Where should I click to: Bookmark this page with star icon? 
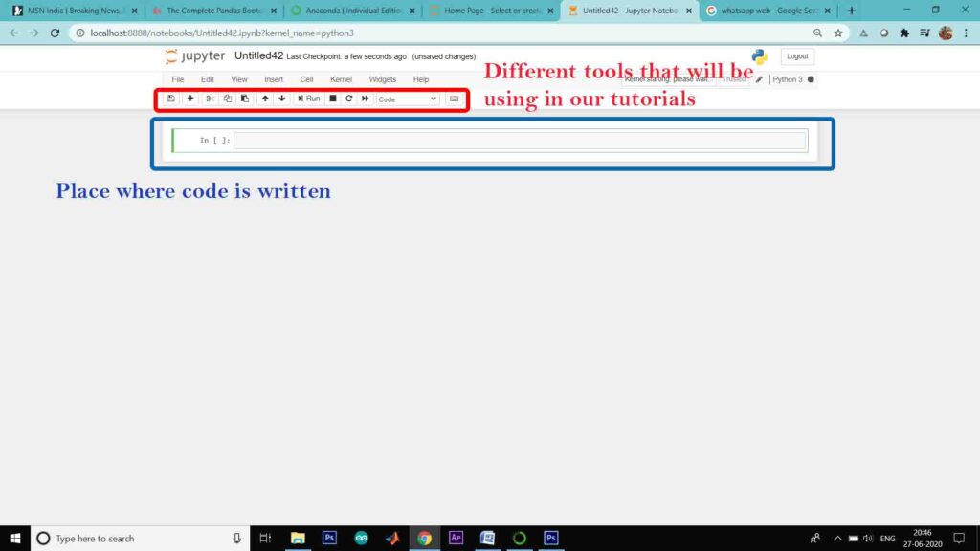(838, 33)
